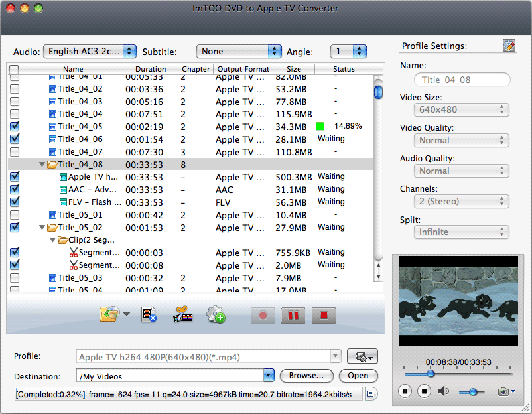The image size is (532, 414).
Task: Click the Open destination button
Action: [x=358, y=376]
